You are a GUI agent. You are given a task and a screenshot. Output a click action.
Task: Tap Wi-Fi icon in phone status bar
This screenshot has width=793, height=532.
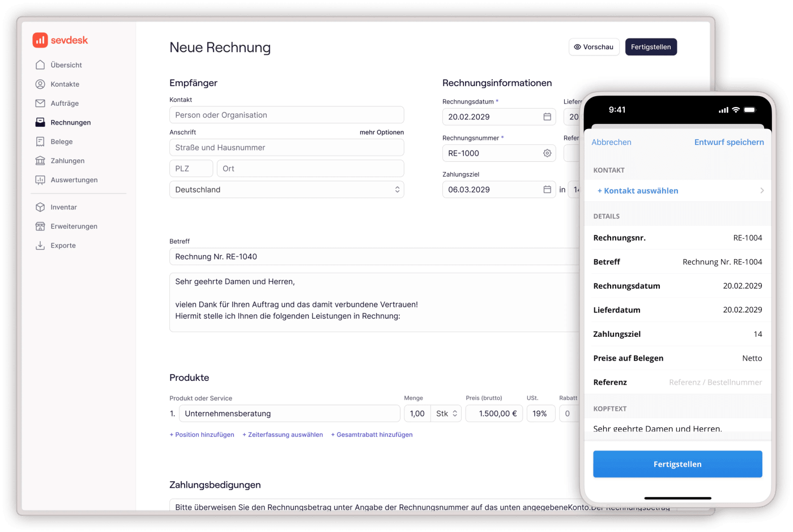pyautogui.click(x=736, y=110)
